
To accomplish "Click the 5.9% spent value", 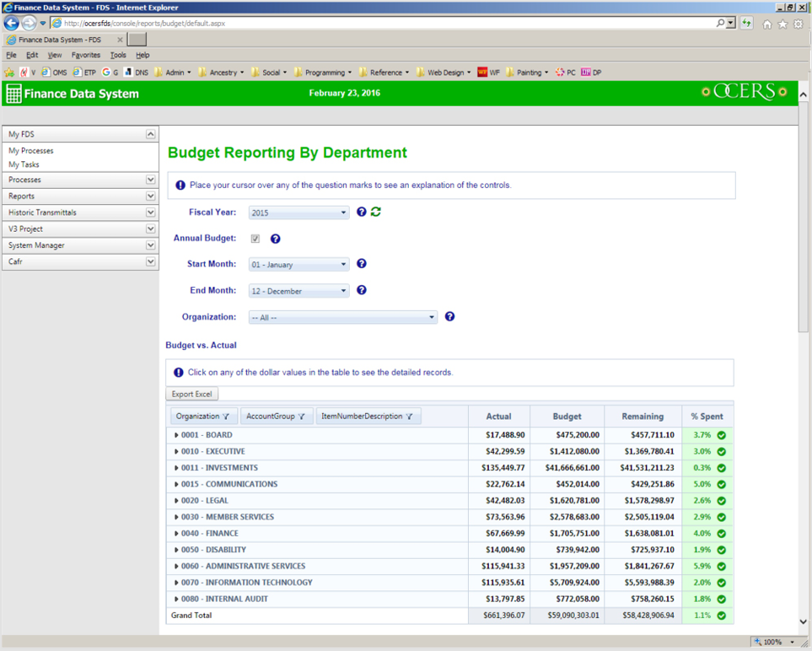I will tap(702, 566).
